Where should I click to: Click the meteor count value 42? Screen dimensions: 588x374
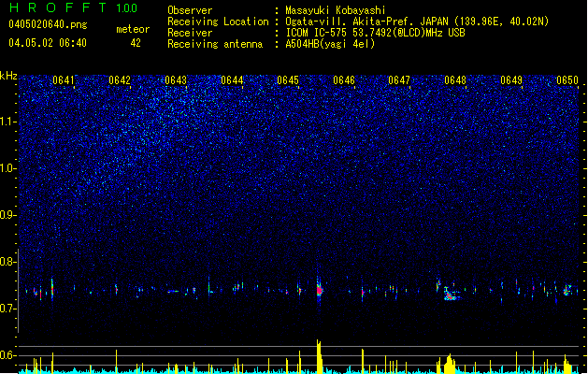(x=136, y=43)
